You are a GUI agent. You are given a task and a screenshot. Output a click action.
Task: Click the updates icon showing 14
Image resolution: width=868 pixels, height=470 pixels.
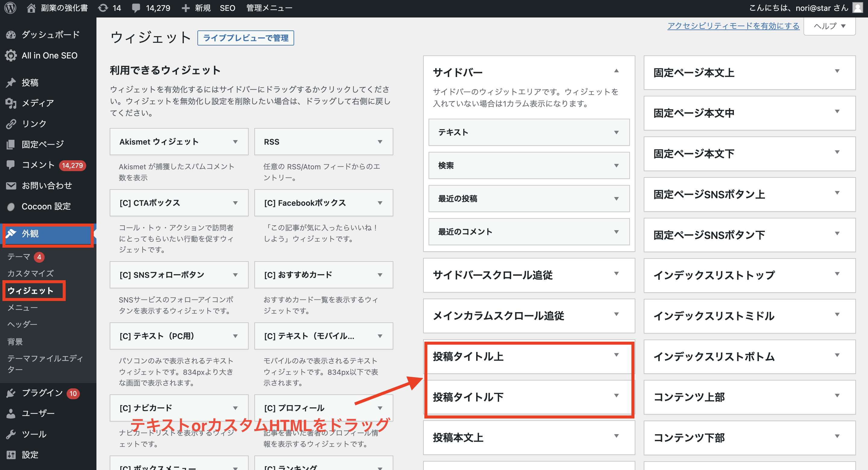click(x=103, y=8)
